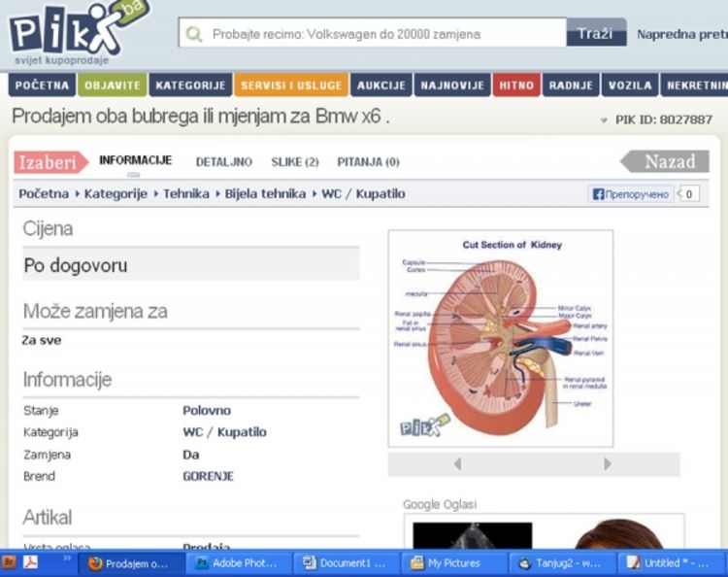Show previous image with left arrow

458,463
